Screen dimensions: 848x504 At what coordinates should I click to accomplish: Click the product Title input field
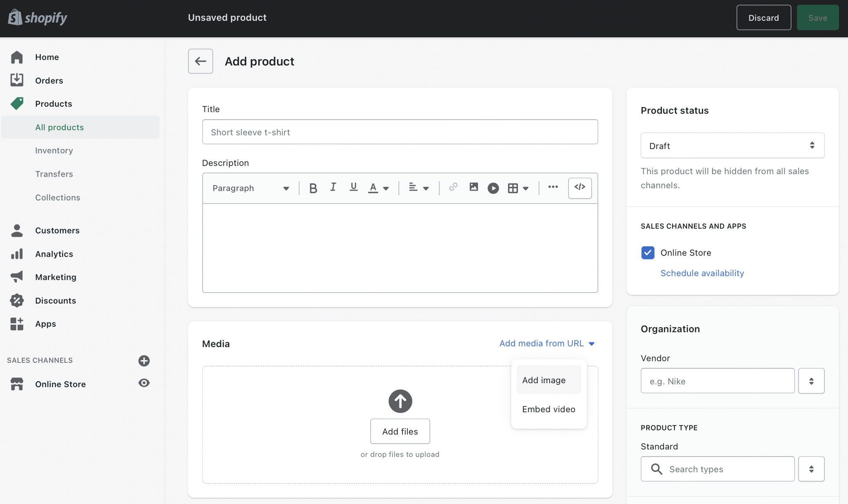pos(400,132)
